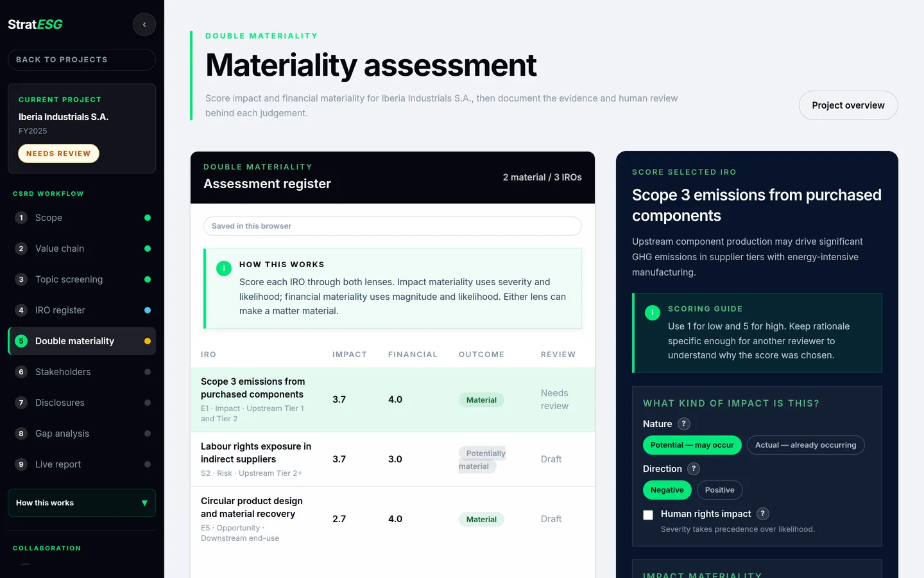Click step number 5 badge for Double materiality
This screenshot has width=924, height=578.
coord(21,341)
